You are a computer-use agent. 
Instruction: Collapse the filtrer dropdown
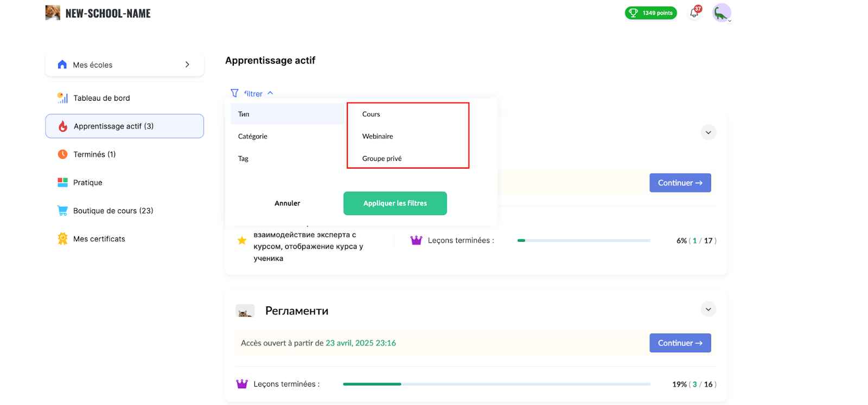pyautogui.click(x=252, y=93)
